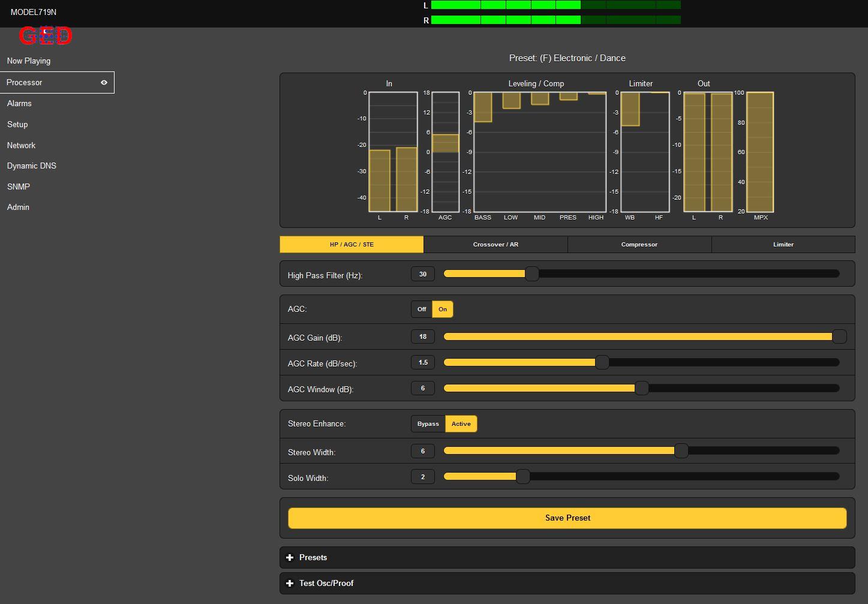Screen dimensions: 868x604
Task: Click the High Pass Filter value field
Action: [x=423, y=274]
